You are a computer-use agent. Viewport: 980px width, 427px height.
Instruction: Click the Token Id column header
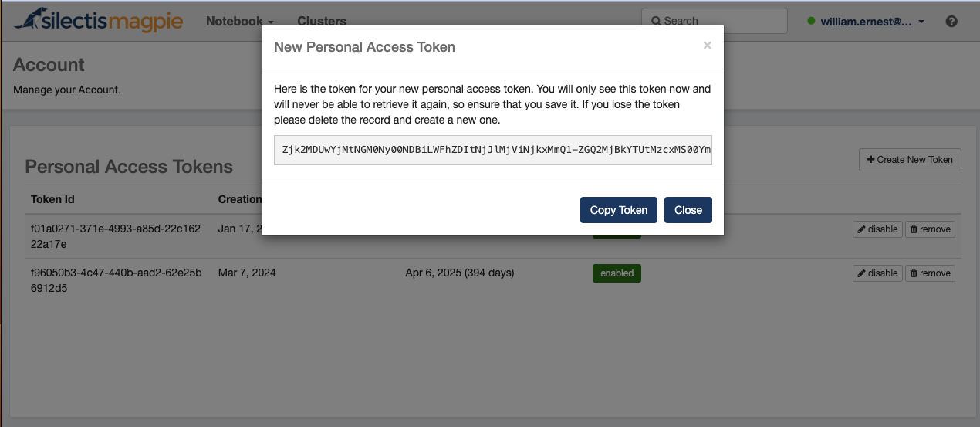click(52, 199)
